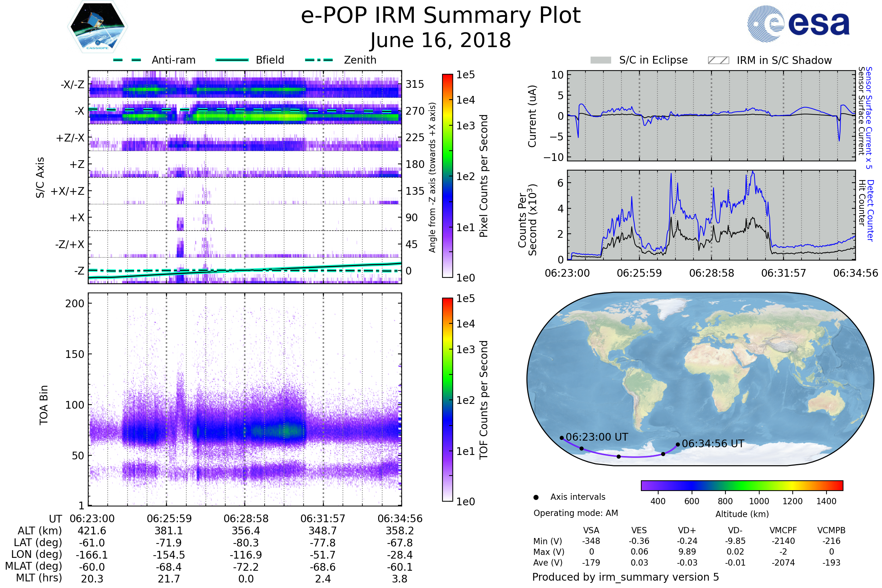882x588 pixels.
Task: Click the CASSIOPE mission hexagon logo
Action: (97, 27)
